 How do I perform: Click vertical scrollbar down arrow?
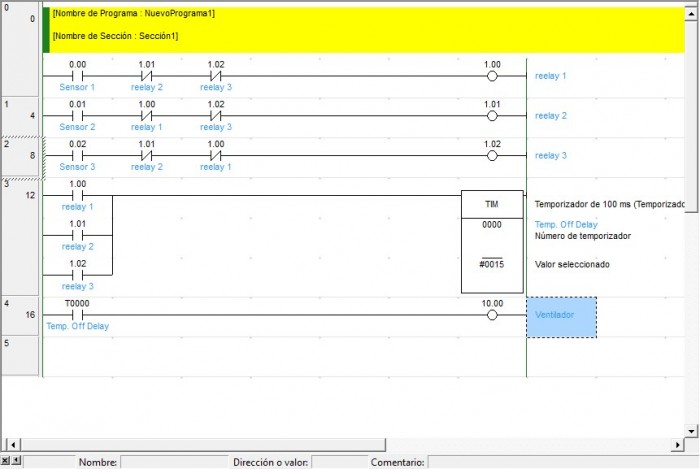691,431
